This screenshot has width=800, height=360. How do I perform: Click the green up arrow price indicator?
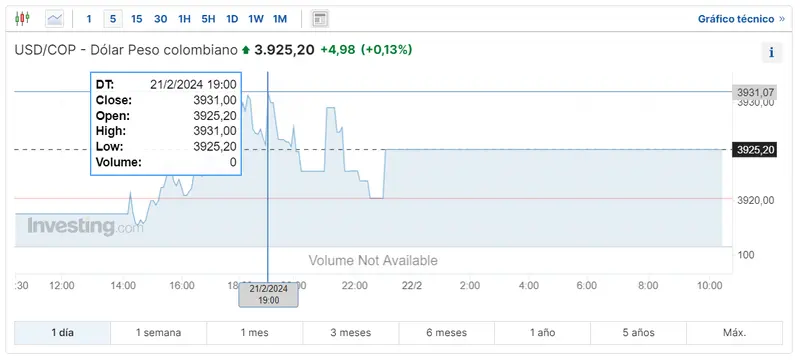click(246, 50)
